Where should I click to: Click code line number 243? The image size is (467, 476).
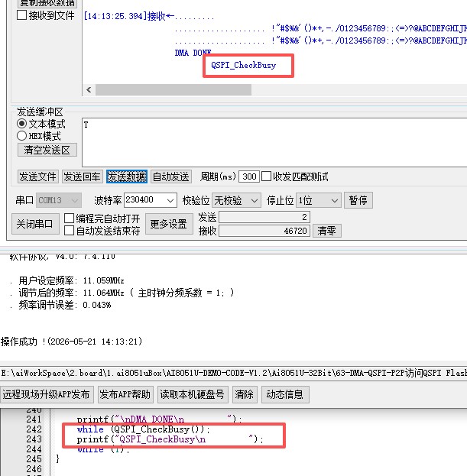34,439
